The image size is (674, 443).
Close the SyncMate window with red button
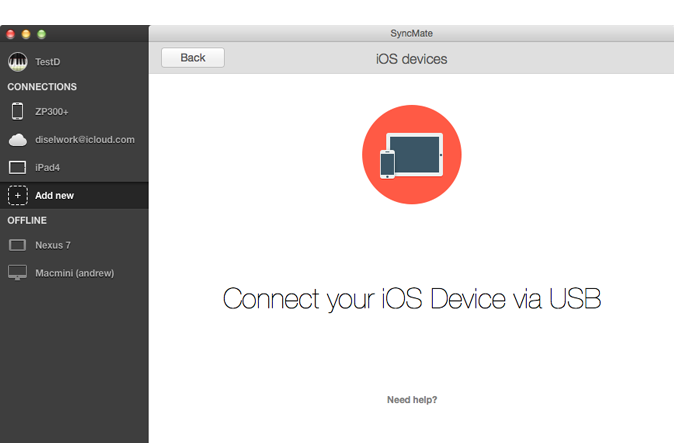(x=11, y=34)
